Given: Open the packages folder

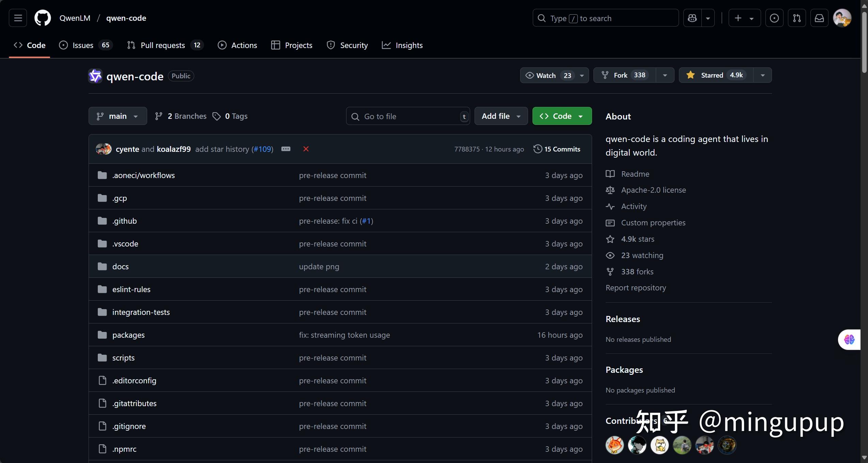Looking at the screenshot, I should pos(128,335).
